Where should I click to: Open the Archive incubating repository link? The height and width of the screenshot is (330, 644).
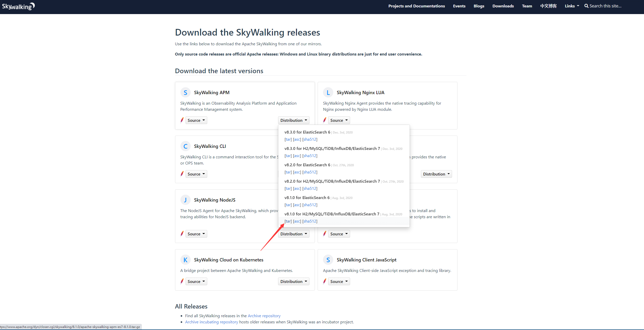pos(212,322)
